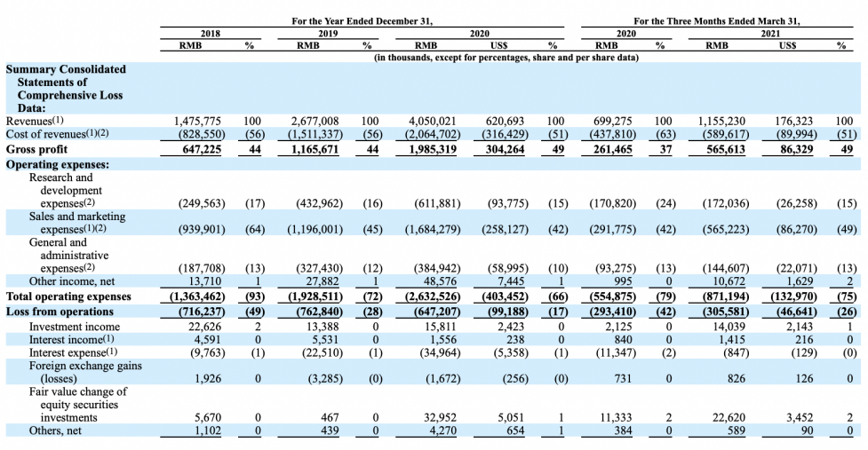Click the in thousands units note
Viewport: 868px width, 450px height.
(x=506, y=58)
